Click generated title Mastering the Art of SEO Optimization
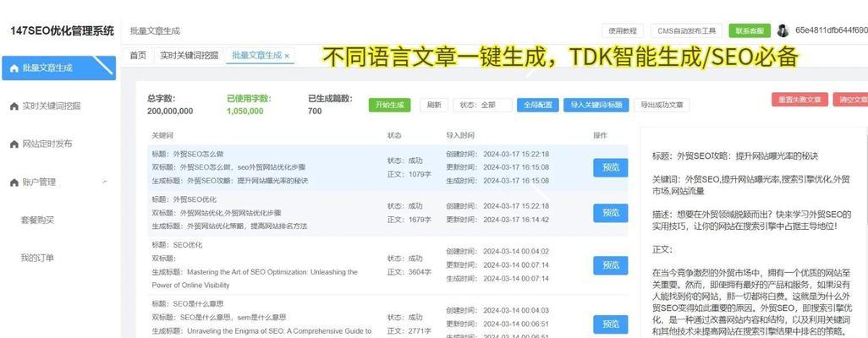 click(255, 278)
